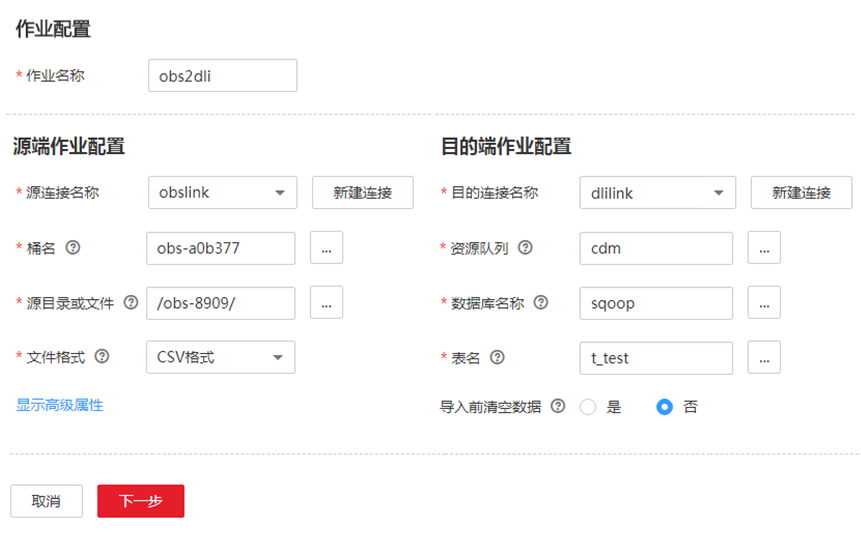Click the 源端作业配置 heading
The width and height of the screenshot is (861, 538).
tap(69, 147)
